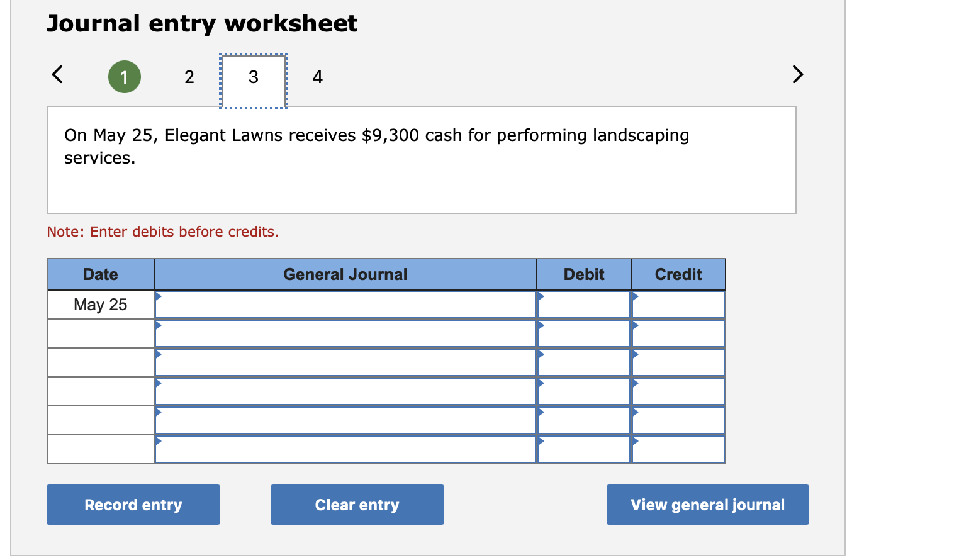Click the May 25 date cell
Screen dimensions: 959x560
click(x=100, y=304)
